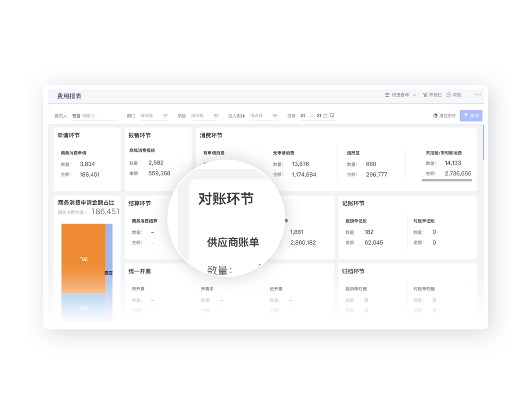525x420 pixels.
Task: Expand the 快捷查询 dropdown arrow
Action: point(414,95)
